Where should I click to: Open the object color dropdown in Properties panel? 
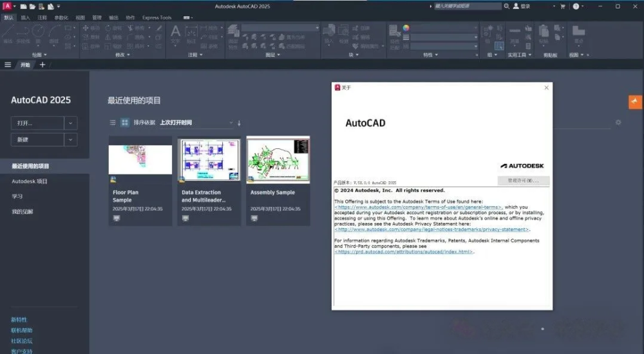pos(444,28)
